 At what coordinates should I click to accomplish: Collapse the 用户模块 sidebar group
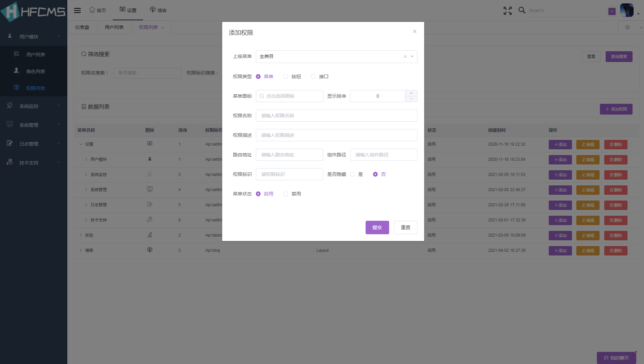(34, 36)
